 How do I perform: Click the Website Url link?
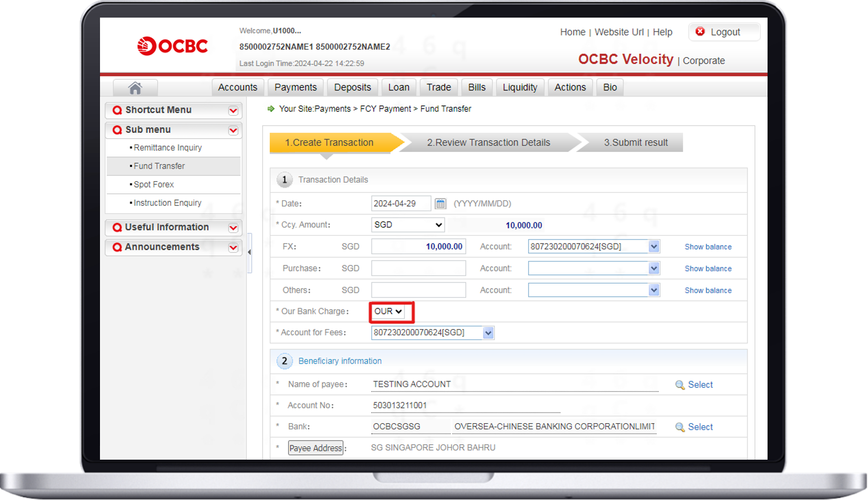[619, 32]
